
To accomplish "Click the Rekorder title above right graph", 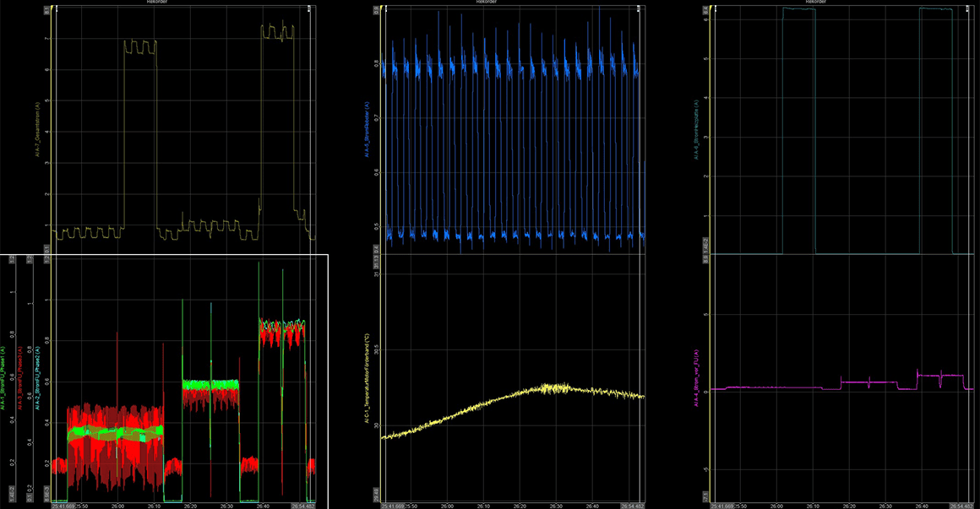I will click(840, 3).
